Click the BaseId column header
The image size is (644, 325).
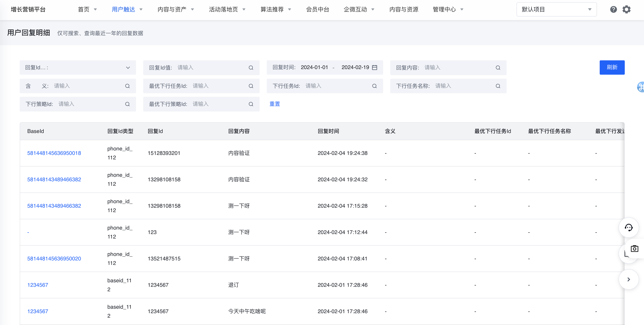click(36, 131)
